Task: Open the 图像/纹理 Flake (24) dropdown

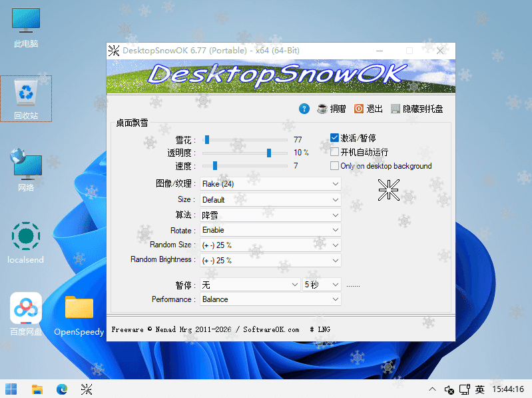Action: [270, 184]
